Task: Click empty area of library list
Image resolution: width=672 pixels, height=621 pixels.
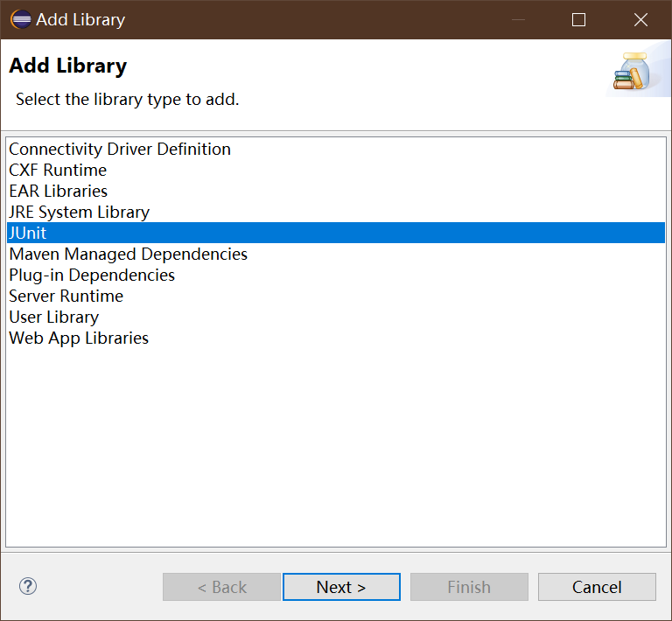Action: tap(336, 446)
